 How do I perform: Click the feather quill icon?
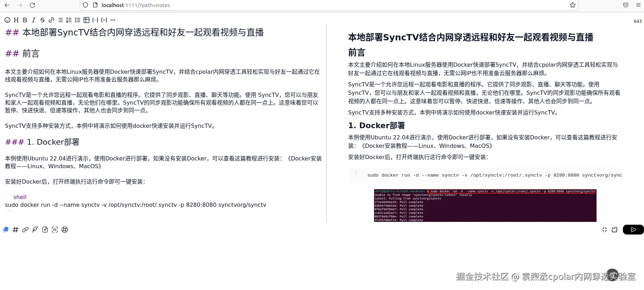[35, 230]
